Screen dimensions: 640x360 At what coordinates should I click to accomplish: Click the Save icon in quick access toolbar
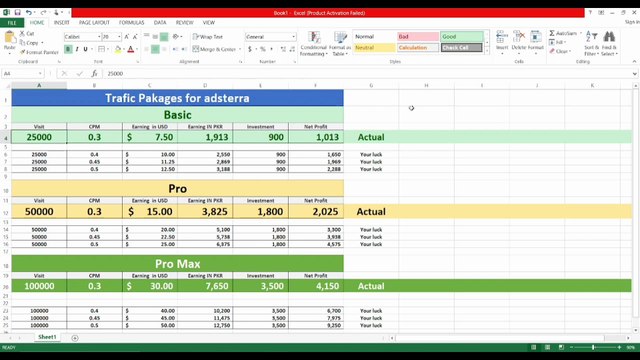coord(18,13)
